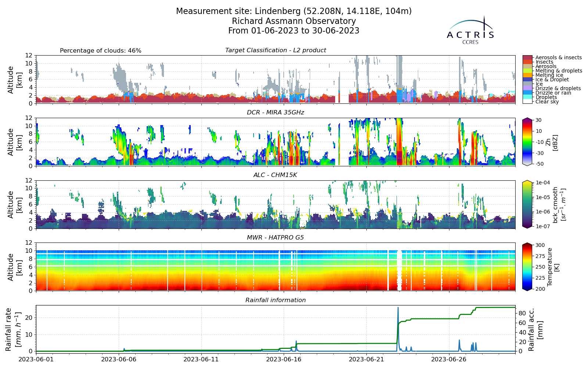Click the 'Melting ice' legend swatch

coord(527,75)
